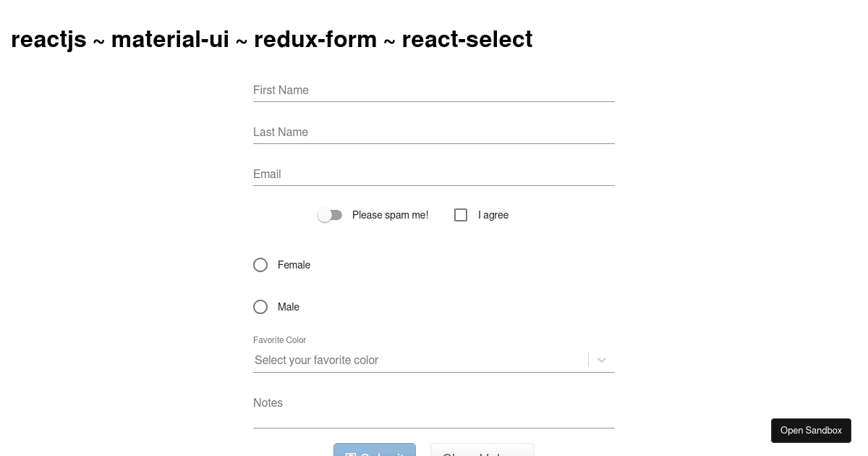Click the dropdown divider separator near the chevron
Viewport: 868px width, 456px height.
pos(588,360)
